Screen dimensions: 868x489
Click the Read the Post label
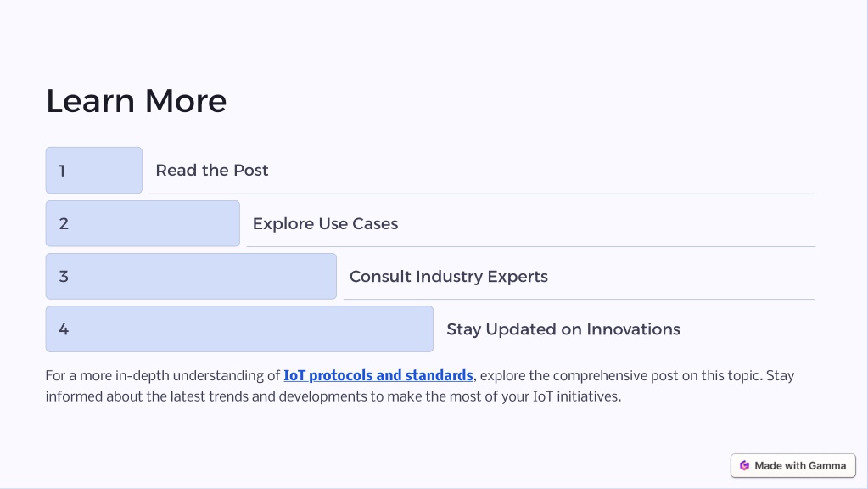pyautogui.click(x=211, y=170)
